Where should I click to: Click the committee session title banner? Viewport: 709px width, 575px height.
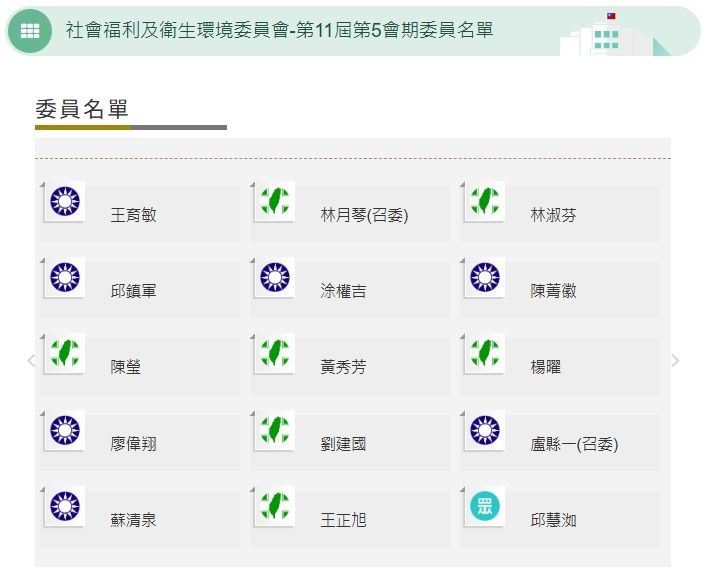pos(280,31)
